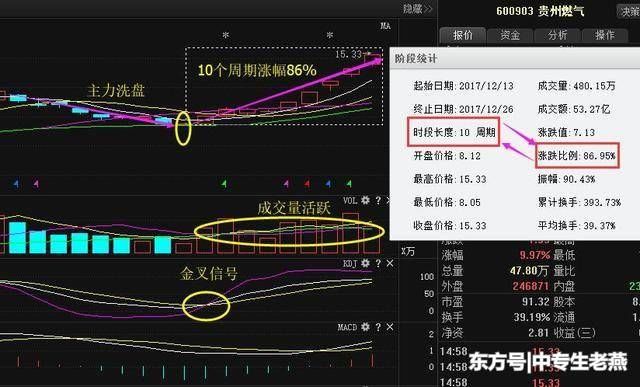
Task: Click the 总量 47.80万 quote value
Action: (x=529, y=271)
